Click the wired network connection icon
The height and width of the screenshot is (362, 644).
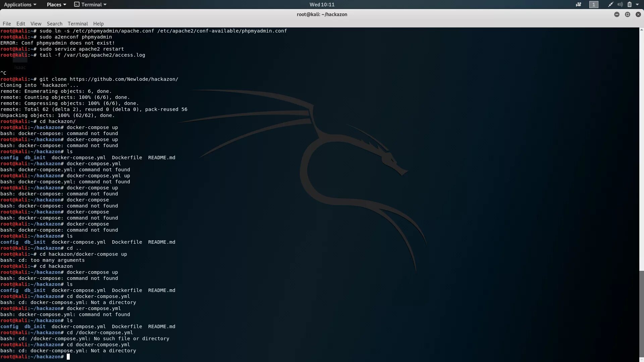(x=610, y=4)
